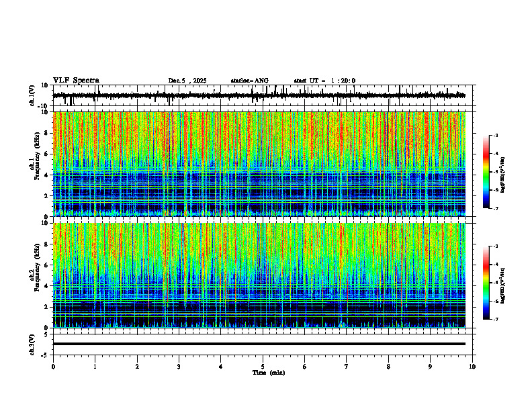
Task: Click the ch.1 voltage waveform trace
Action: tap(259, 95)
